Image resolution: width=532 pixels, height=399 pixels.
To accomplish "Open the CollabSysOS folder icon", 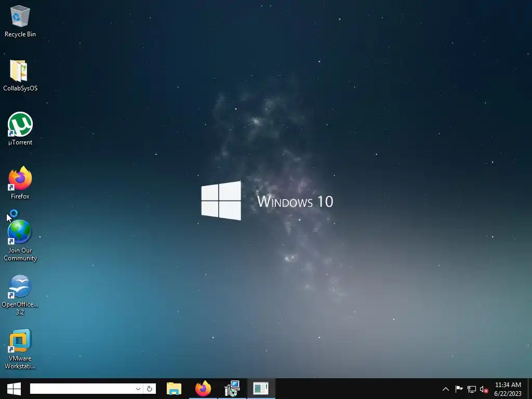I will [20, 75].
